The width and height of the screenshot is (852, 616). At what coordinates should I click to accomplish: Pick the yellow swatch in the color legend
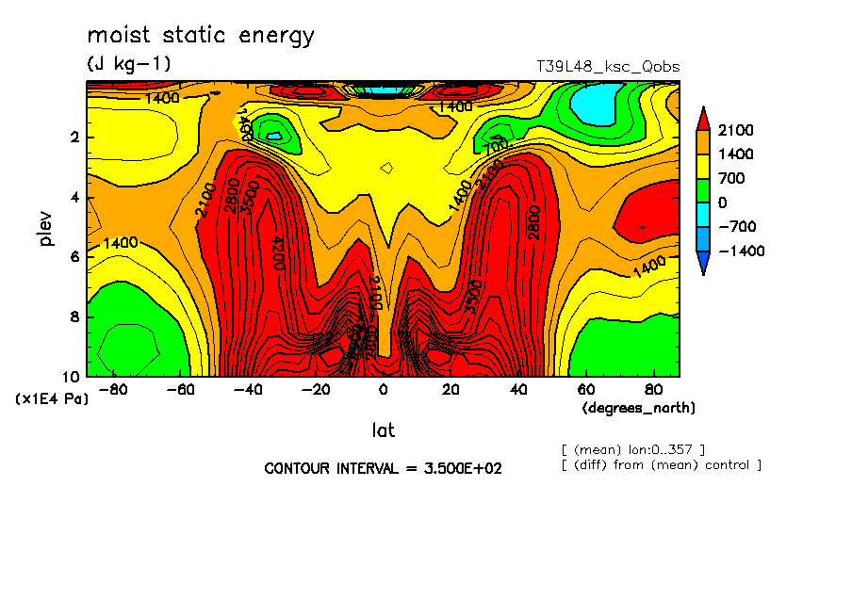pyautogui.click(x=703, y=166)
